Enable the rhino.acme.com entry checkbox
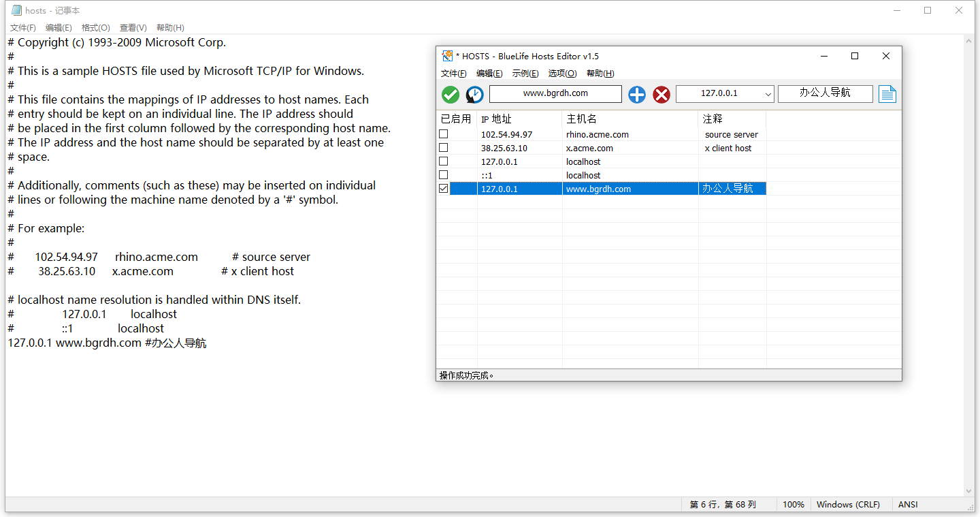 (444, 134)
